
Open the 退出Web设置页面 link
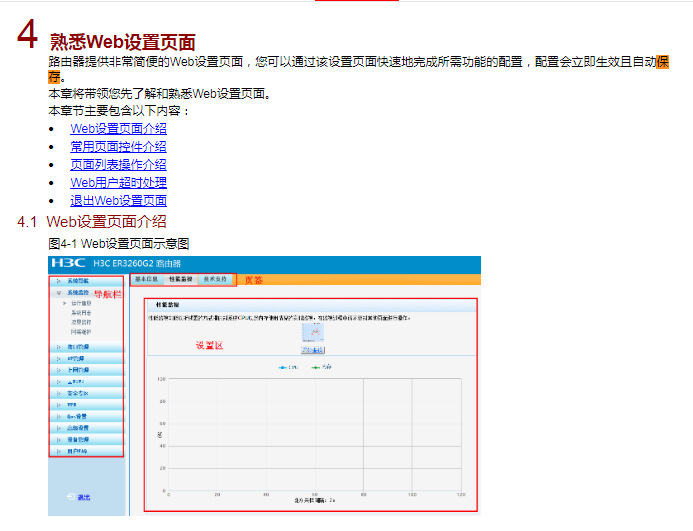coord(118,201)
